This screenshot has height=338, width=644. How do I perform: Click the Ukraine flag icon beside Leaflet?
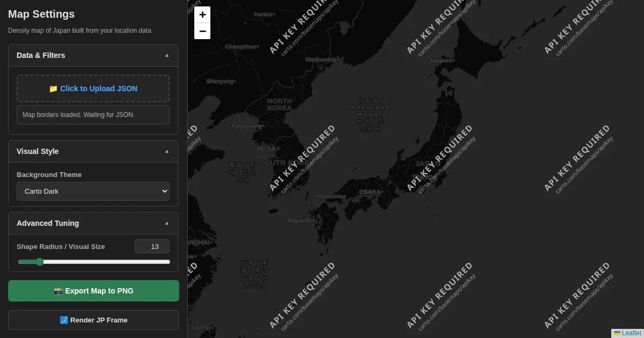tap(617, 333)
